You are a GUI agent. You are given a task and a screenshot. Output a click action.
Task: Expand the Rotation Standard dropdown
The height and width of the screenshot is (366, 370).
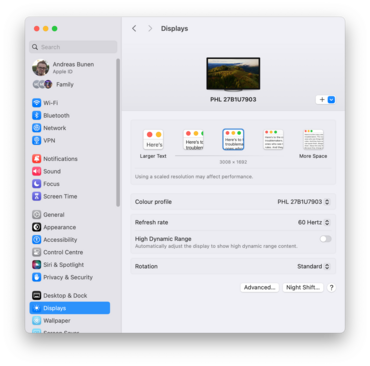[x=313, y=266]
